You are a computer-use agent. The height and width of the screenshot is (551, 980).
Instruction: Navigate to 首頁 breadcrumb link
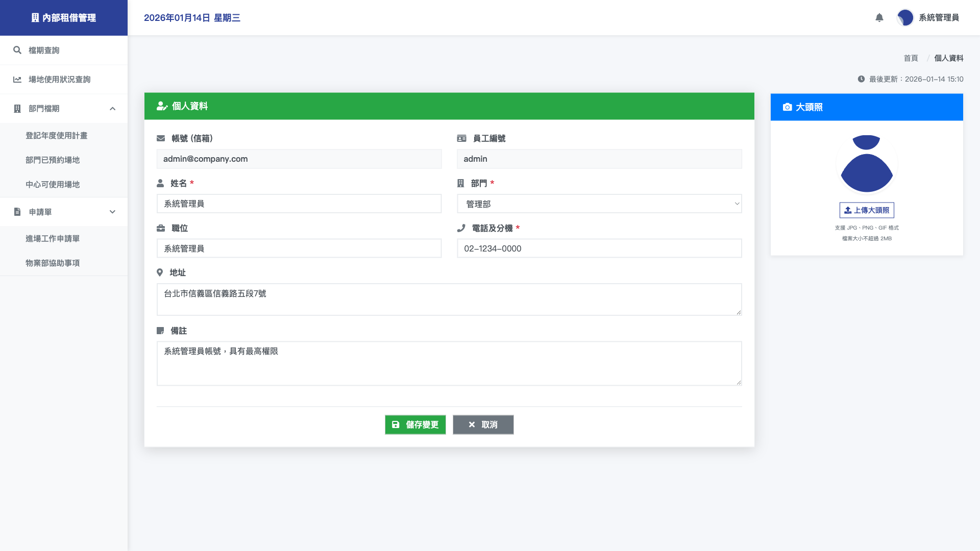click(x=911, y=58)
